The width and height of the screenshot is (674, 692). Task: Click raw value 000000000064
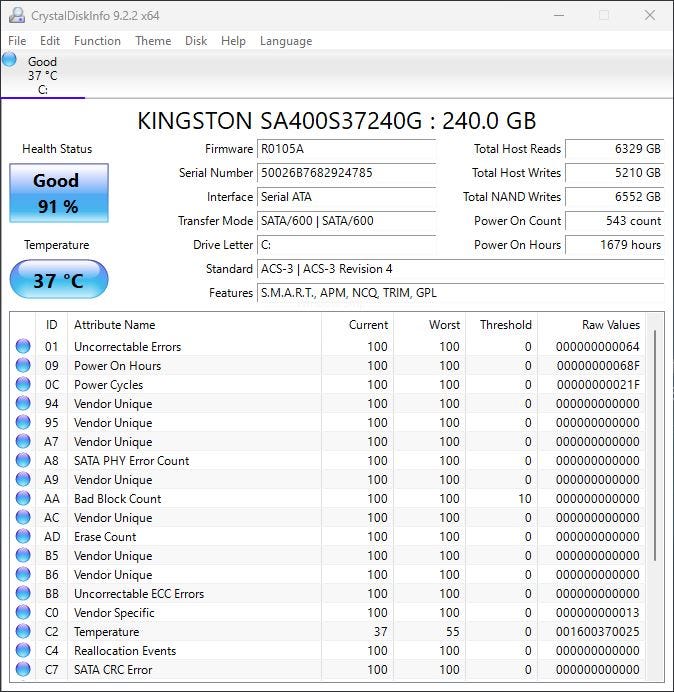coord(598,346)
